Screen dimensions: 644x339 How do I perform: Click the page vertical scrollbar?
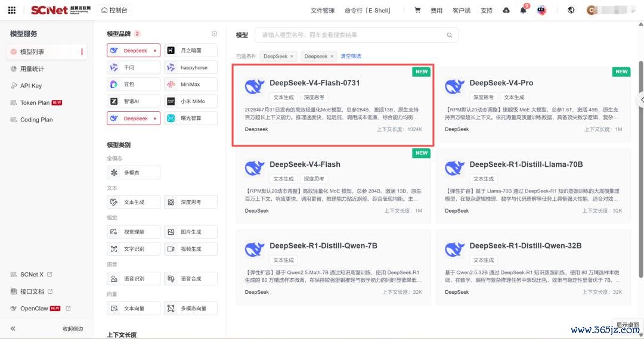coord(640,169)
